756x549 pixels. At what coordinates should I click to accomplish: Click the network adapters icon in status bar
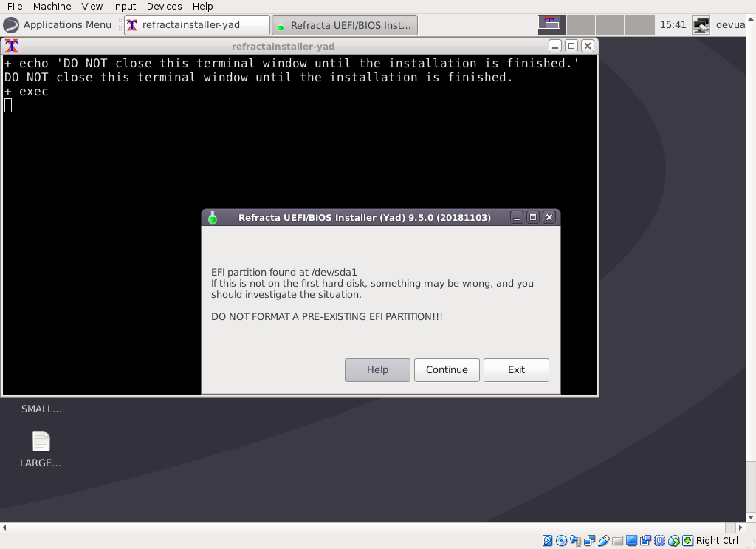point(589,541)
